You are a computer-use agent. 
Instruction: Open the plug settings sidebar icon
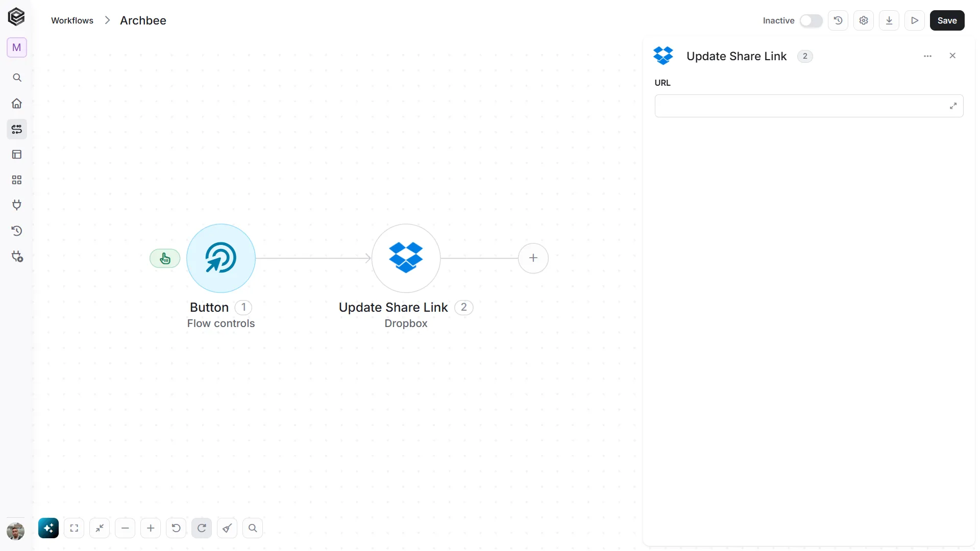[x=17, y=257]
